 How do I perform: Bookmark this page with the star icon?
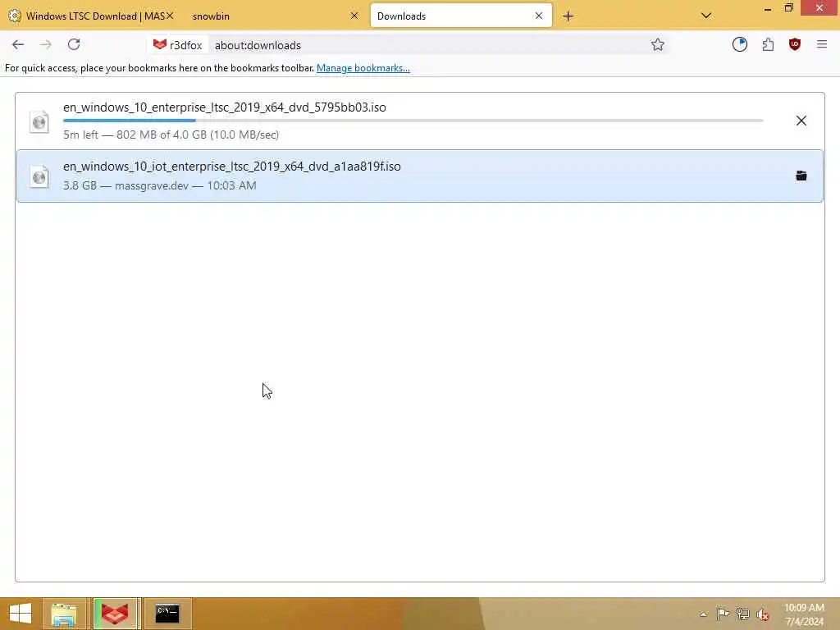click(657, 45)
